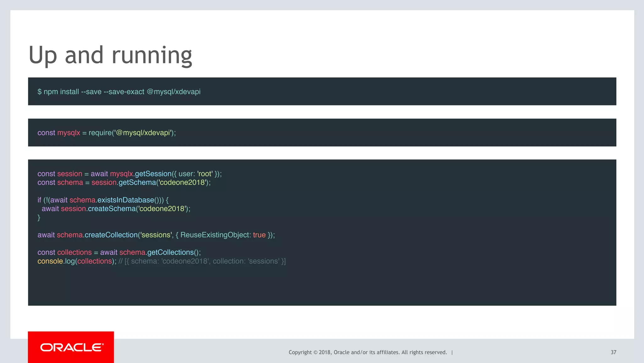Click the Oracle logo
Image resolution: width=644 pixels, height=363 pixels.
click(71, 347)
